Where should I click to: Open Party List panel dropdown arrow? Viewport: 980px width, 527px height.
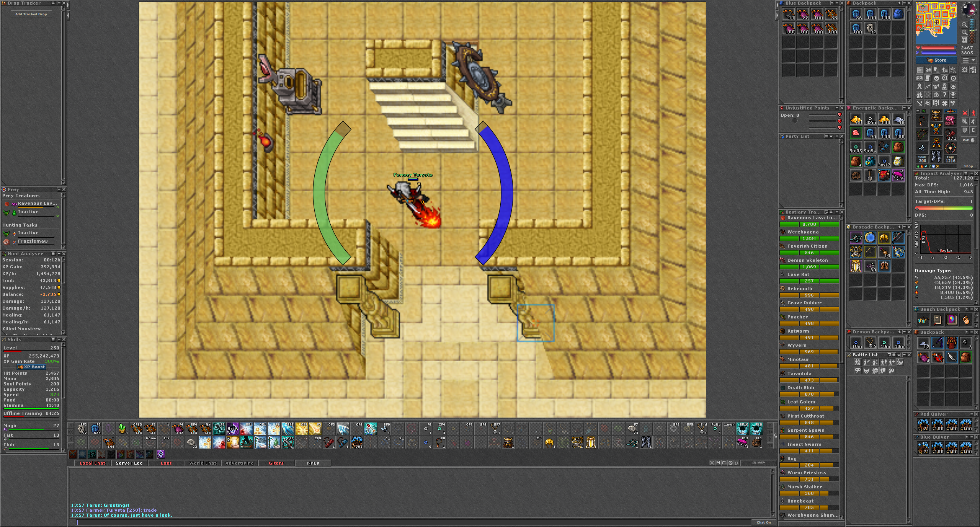(x=831, y=136)
